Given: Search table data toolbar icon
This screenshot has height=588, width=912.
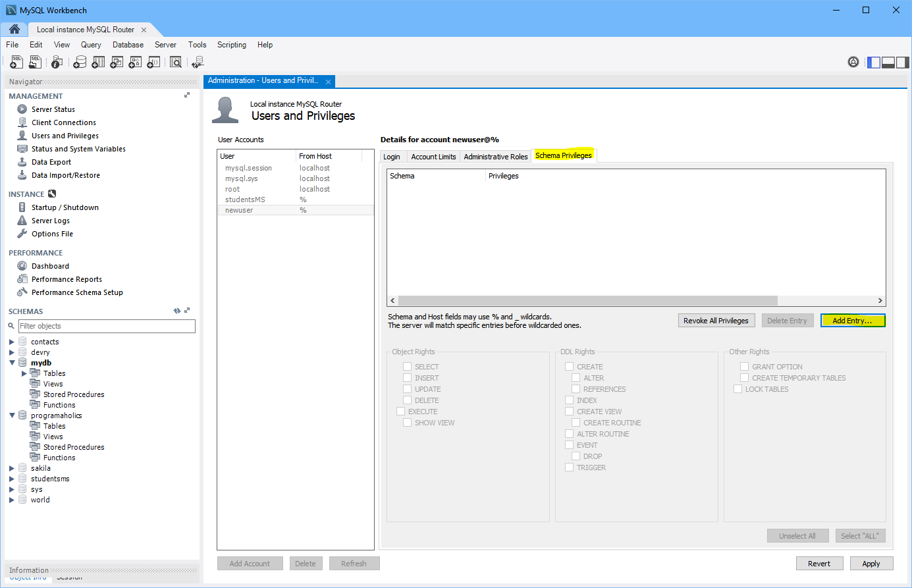Looking at the screenshot, I should click(176, 62).
